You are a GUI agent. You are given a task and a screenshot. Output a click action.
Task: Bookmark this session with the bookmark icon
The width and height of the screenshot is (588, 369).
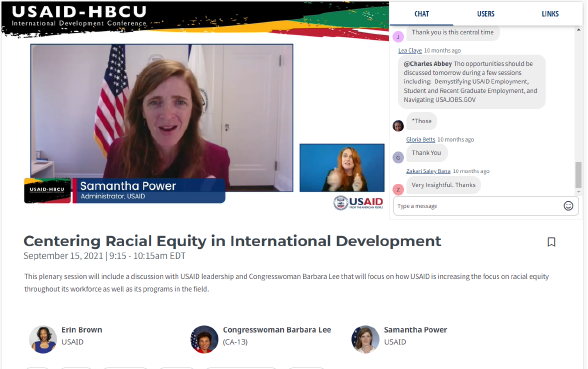[x=551, y=242]
